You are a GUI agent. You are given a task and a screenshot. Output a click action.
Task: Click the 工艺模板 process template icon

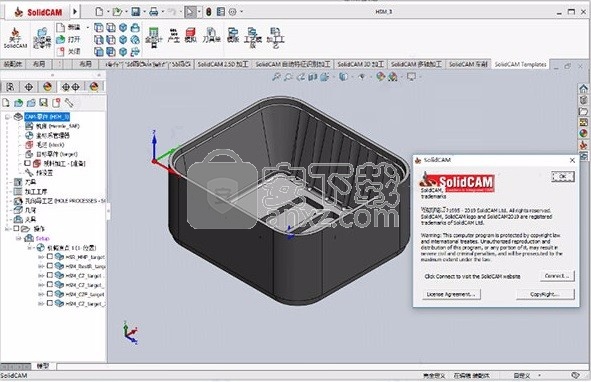tap(253, 37)
